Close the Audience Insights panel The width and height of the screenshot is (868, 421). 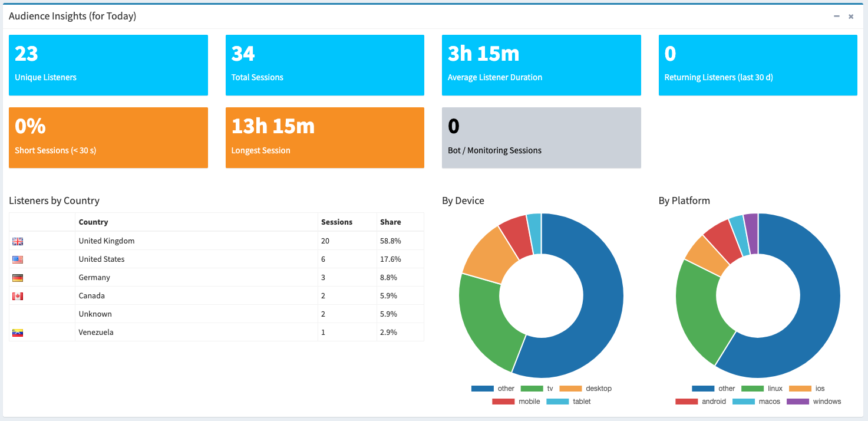coord(851,17)
